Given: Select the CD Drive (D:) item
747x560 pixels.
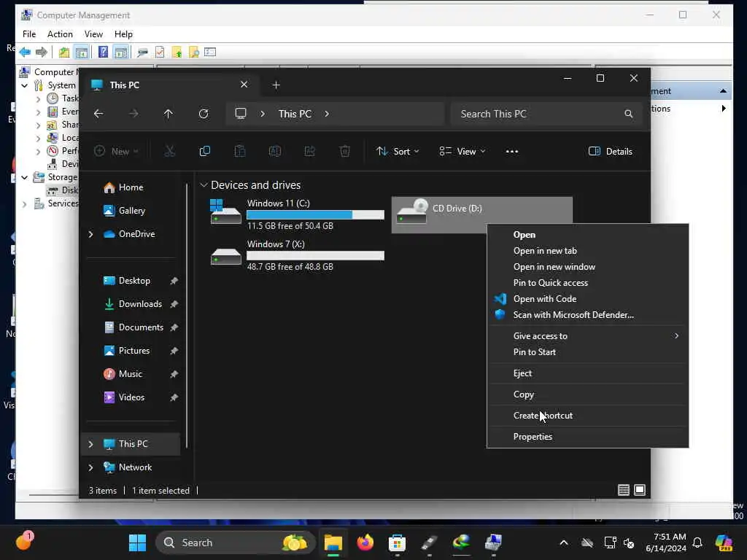Looking at the screenshot, I should 481,215.
